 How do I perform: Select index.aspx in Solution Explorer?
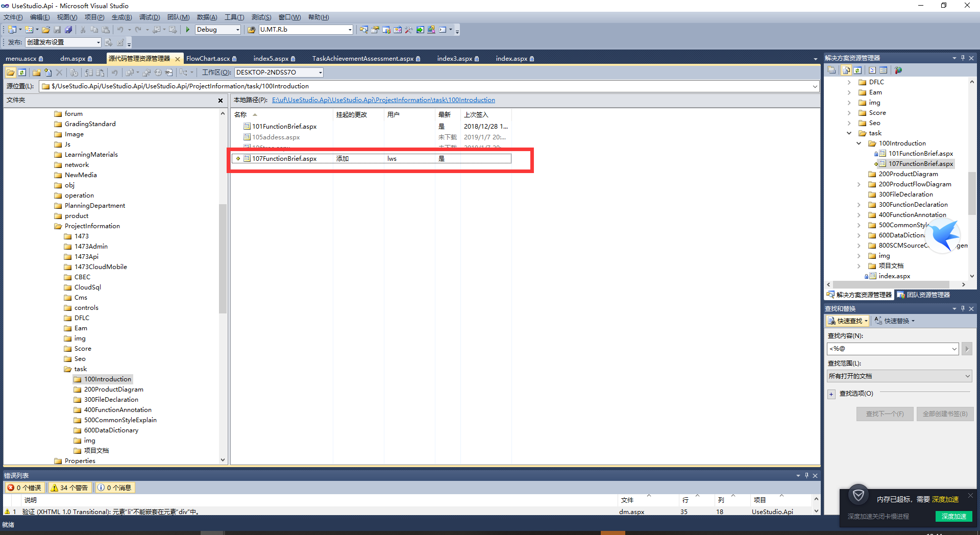pos(894,276)
